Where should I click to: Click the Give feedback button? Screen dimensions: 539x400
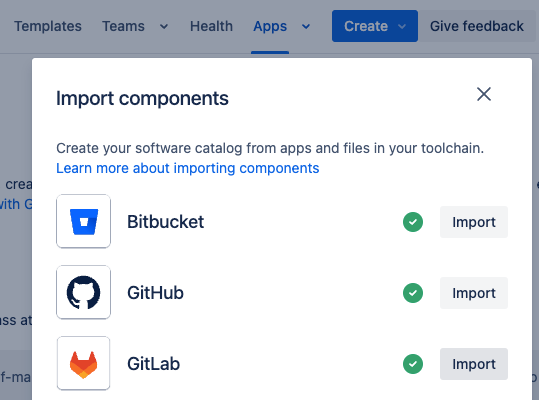pos(477,26)
